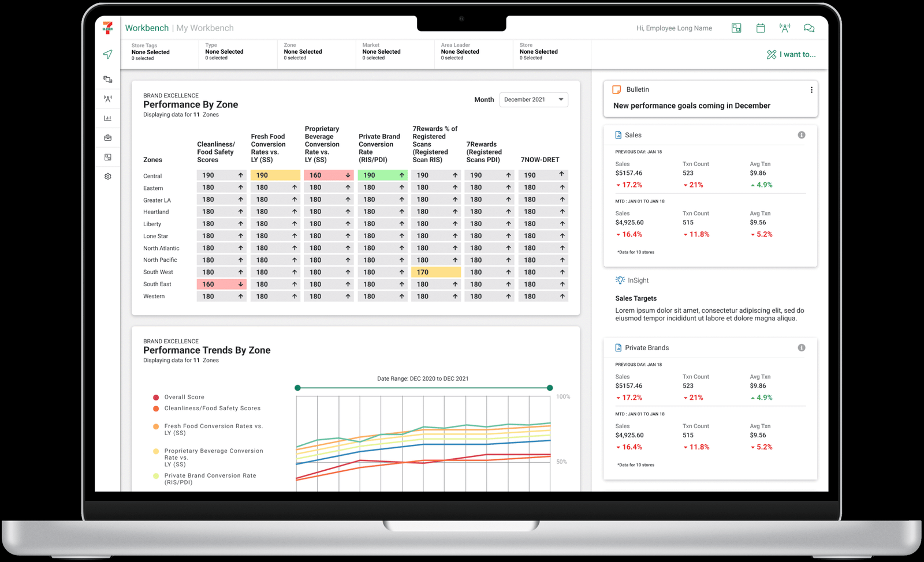The image size is (924, 562).
Task: Click the "I want to..." button
Action: tap(791, 54)
